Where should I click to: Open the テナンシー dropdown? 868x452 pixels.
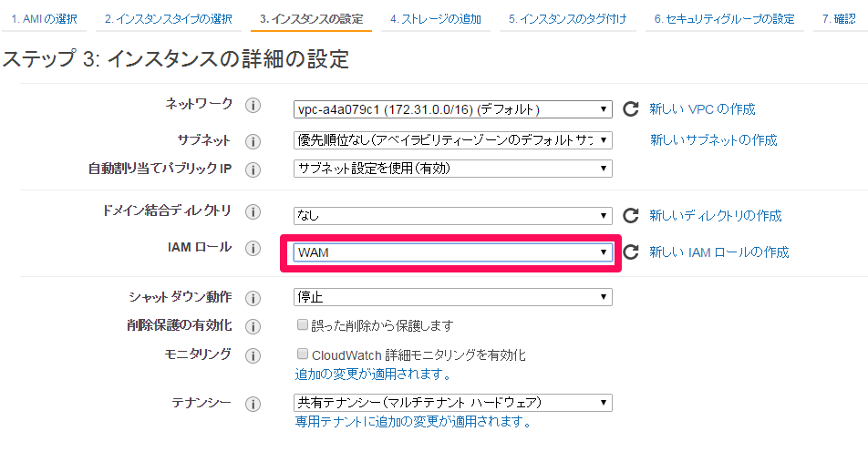(453, 402)
